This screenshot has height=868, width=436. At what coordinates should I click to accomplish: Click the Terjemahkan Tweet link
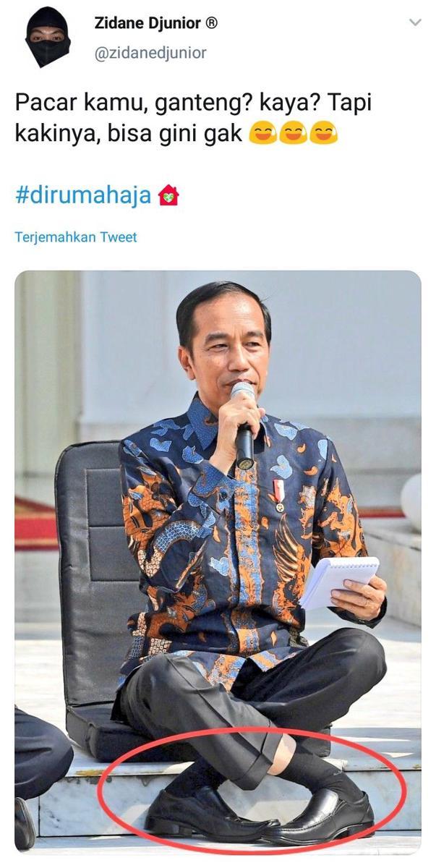[x=75, y=237]
